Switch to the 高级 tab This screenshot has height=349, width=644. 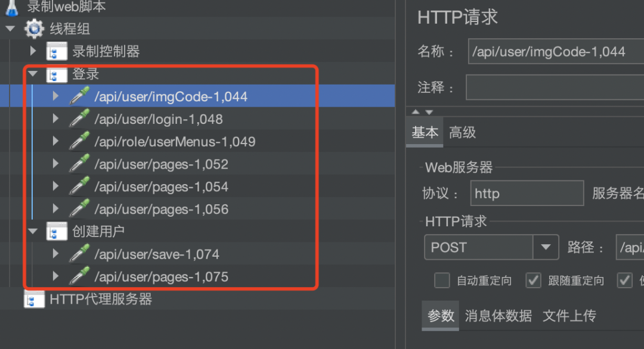point(463,132)
